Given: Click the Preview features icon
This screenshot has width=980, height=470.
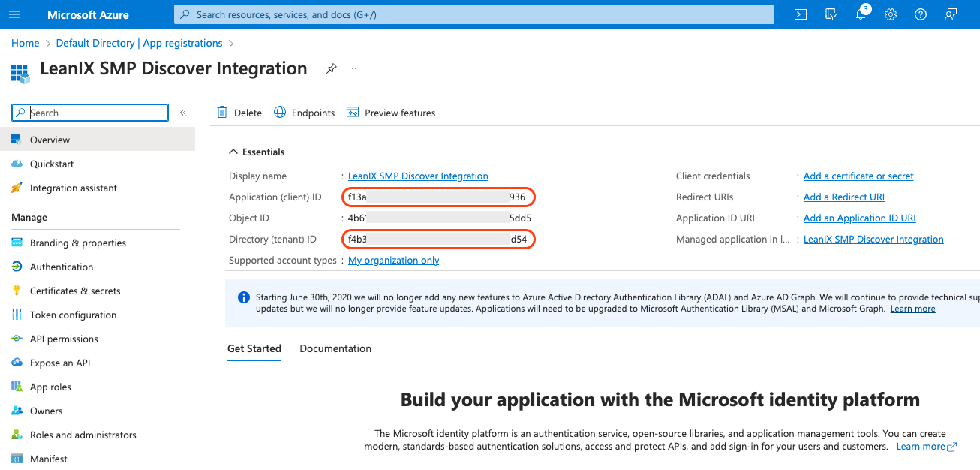Looking at the screenshot, I should pos(353,112).
